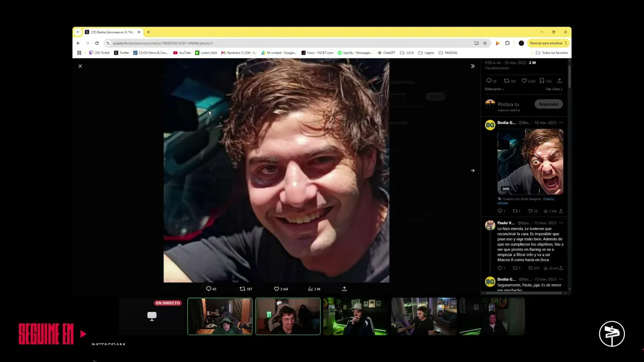Open the CS:GO News bookmark

pyautogui.click(x=150, y=53)
